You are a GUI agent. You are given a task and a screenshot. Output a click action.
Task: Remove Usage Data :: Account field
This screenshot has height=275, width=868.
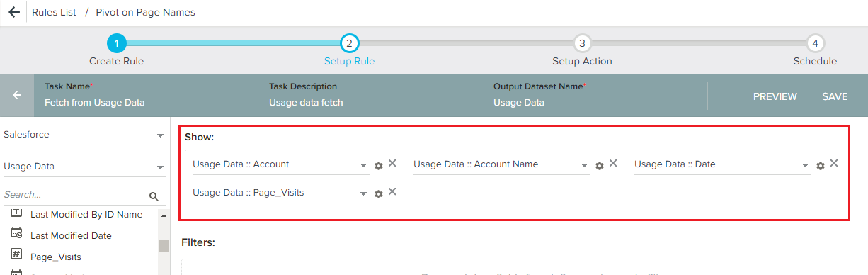(x=392, y=163)
